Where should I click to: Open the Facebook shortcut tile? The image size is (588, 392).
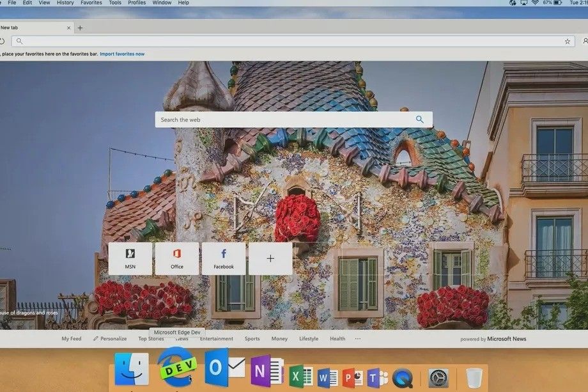(224, 258)
